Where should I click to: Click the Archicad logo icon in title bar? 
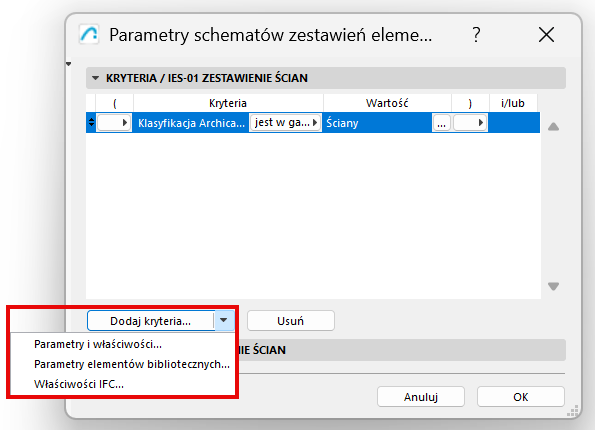[89, 35]
